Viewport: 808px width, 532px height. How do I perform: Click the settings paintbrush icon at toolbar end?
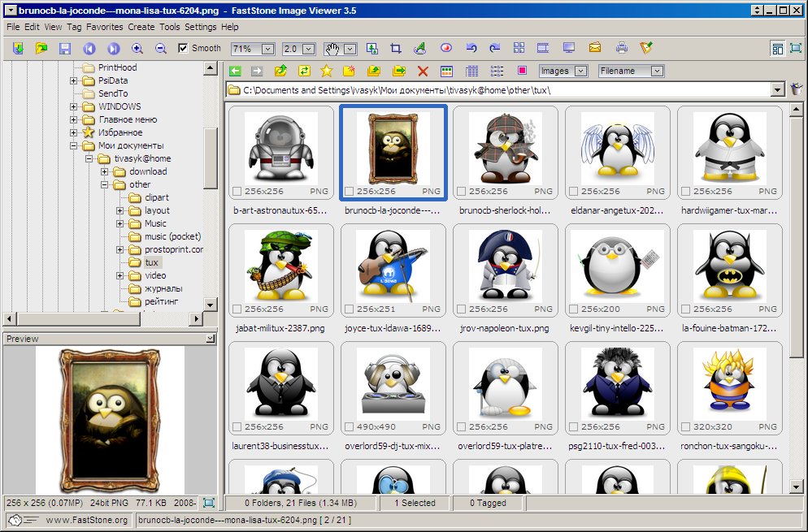646,48
